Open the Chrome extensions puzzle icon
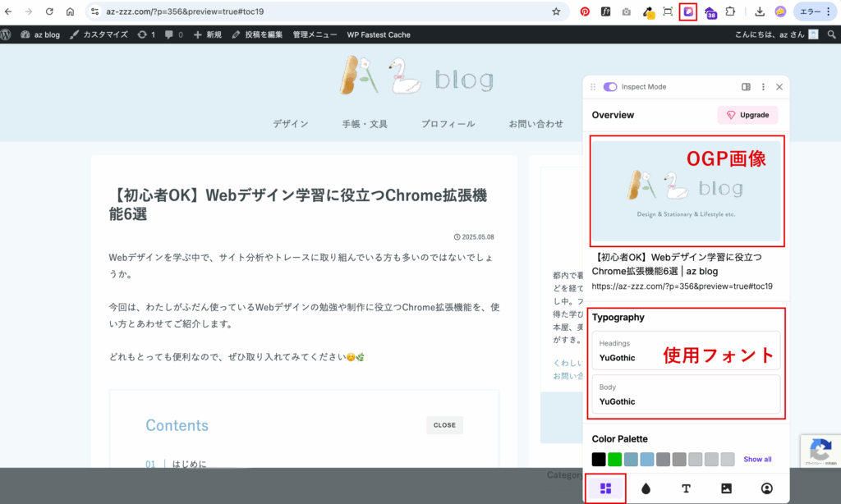Screen dimensions: 841x504 point(728,12)
